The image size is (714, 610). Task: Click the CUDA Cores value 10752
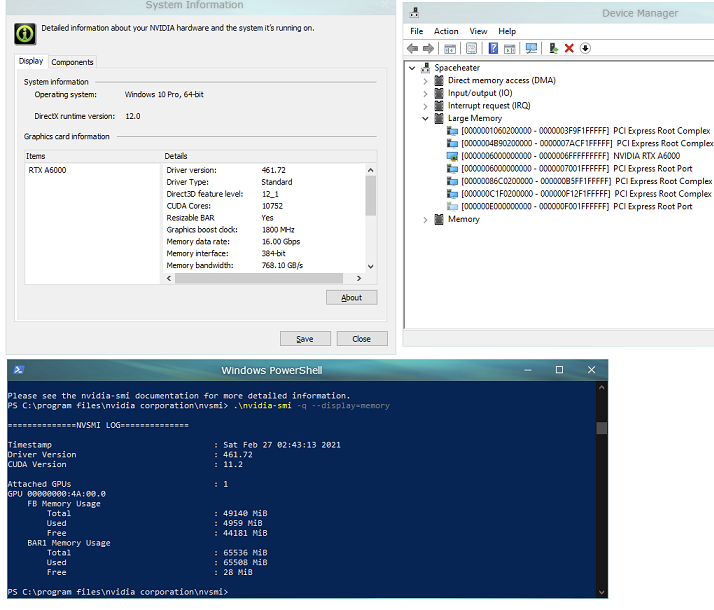(272, 206)
